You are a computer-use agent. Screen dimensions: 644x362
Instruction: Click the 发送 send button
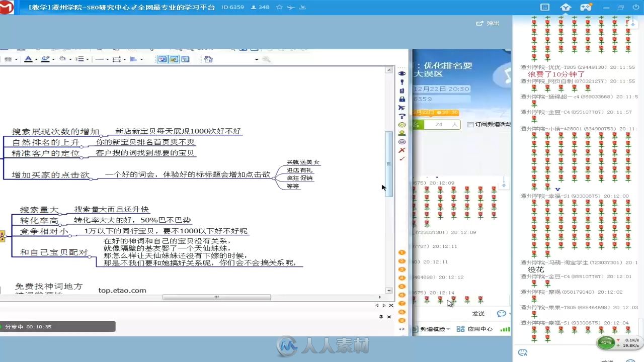coord(478,314)
